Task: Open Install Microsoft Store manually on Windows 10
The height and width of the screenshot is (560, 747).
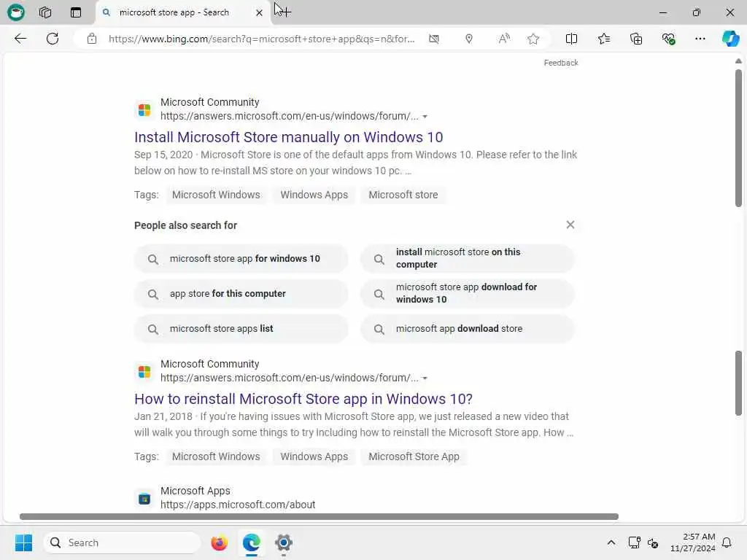Action: (288, 137)
